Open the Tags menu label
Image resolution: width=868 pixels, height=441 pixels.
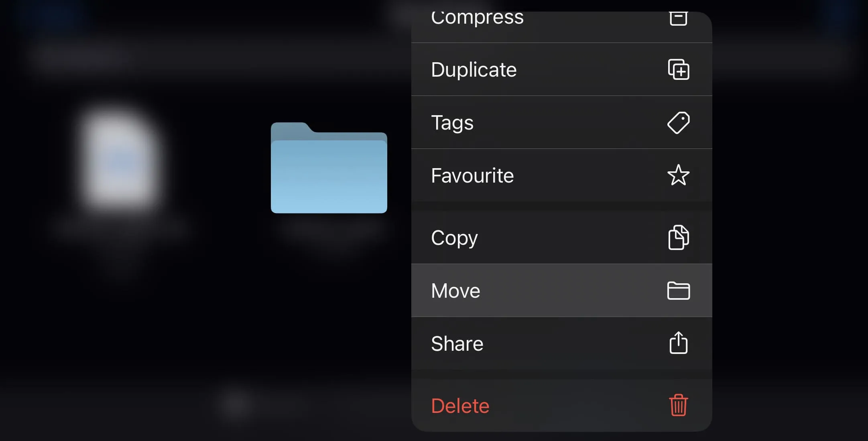pos(452,123)
